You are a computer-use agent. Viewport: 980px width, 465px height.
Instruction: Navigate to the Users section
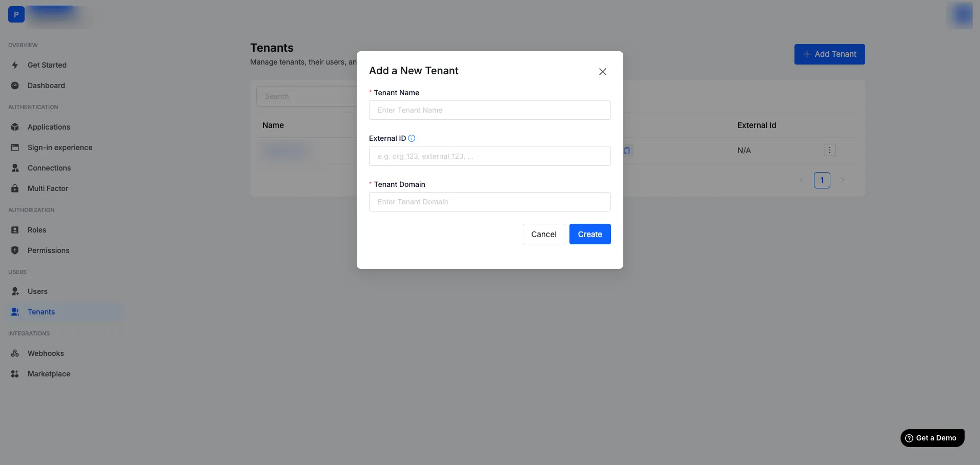click(x=36, y=291)
